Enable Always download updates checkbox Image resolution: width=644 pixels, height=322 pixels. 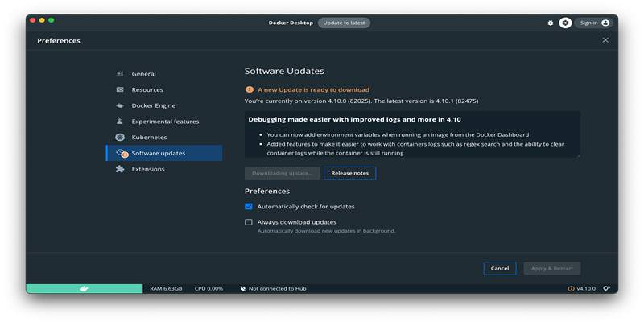pyautogui.click(x=249, y=222)
